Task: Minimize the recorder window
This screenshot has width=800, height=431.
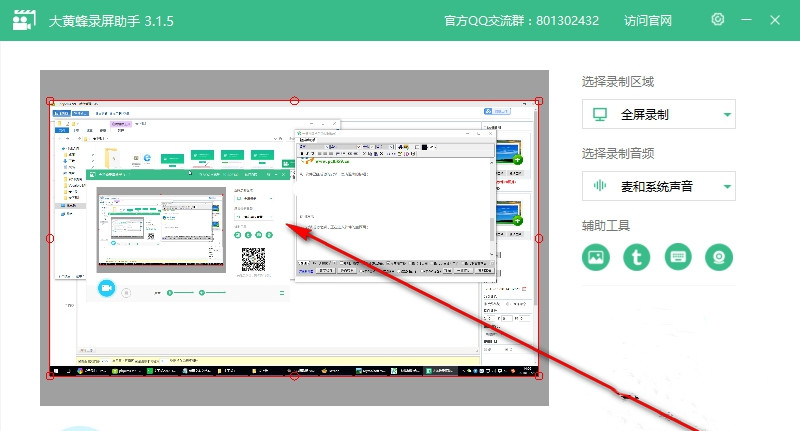Action: (746, 20)
